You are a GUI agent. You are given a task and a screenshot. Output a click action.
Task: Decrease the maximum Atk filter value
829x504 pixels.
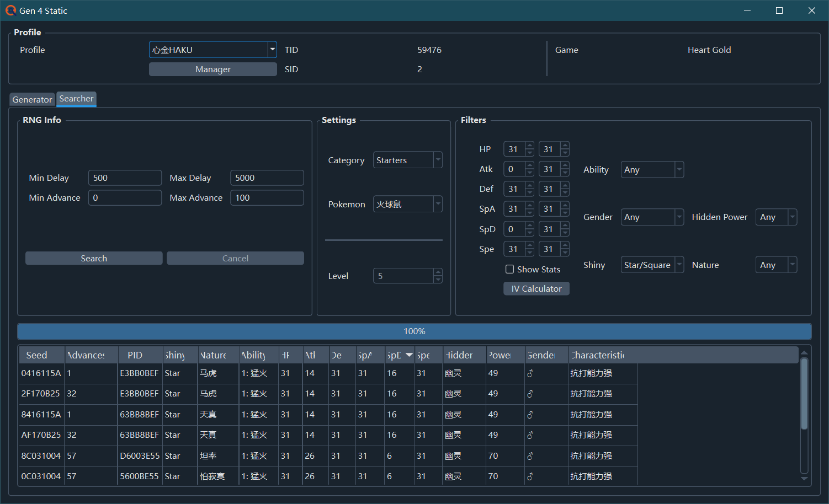pos(565,173)
